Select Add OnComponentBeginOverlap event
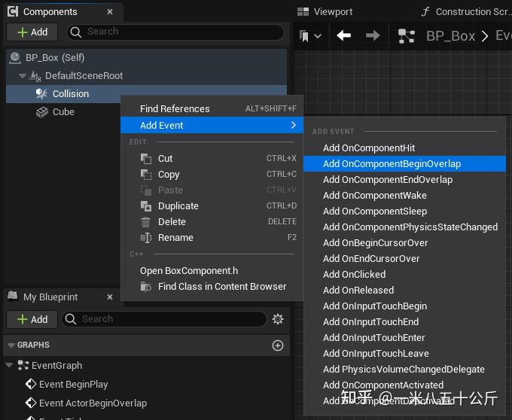The height and width of the screenshot is (420, 512). tap(392, 164)
